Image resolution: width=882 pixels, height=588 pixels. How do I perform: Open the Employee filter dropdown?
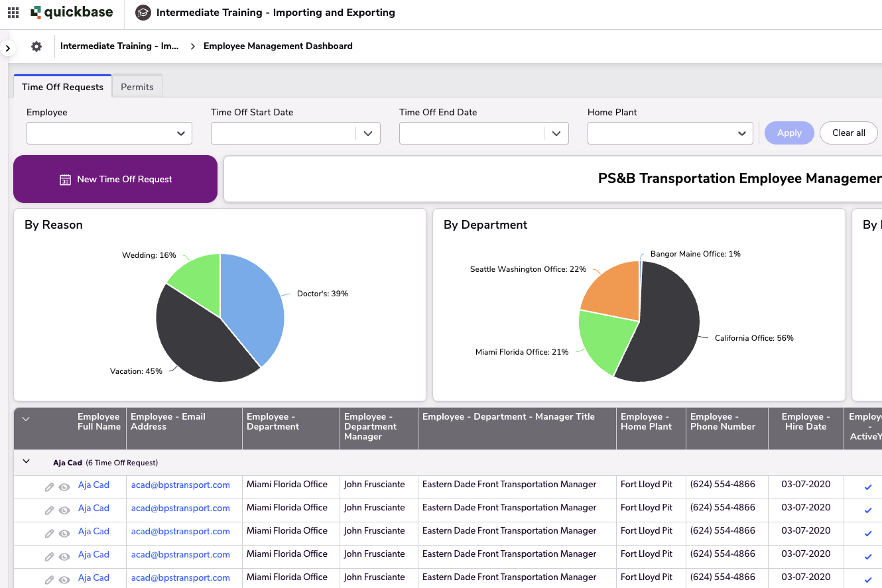coord(109,133)
